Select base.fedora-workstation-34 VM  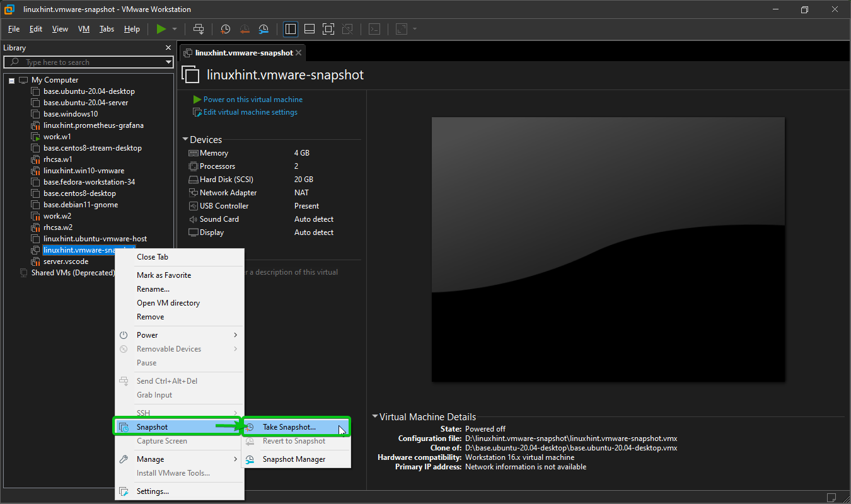click(x=89, y=182)
